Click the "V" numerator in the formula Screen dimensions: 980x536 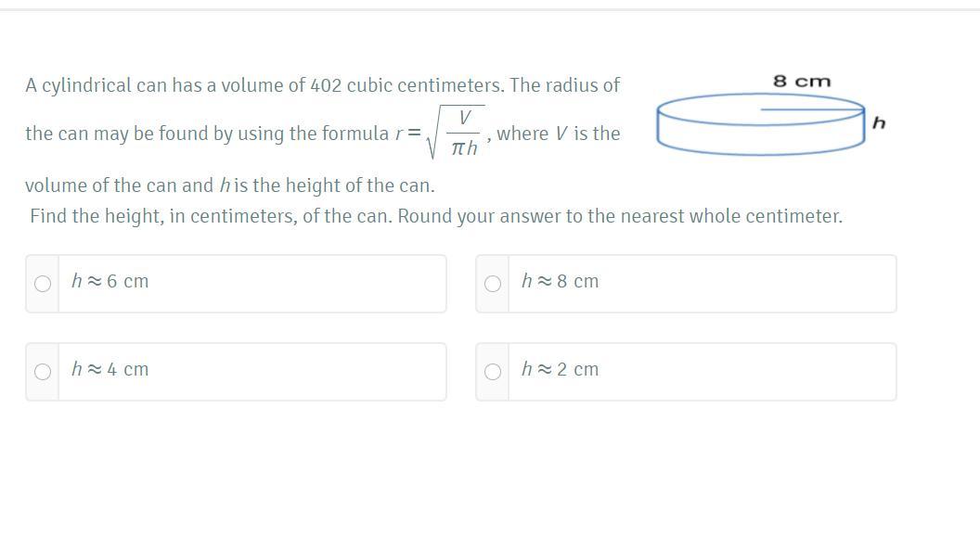point(465,117)
